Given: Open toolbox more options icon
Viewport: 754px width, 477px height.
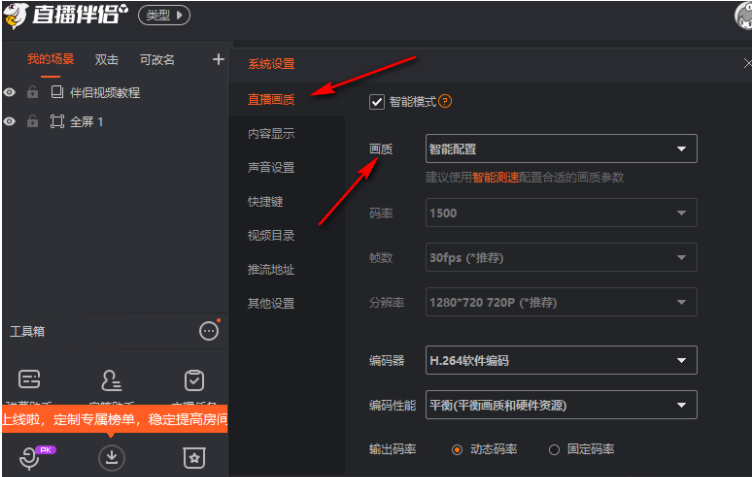Looking at the screenshot, I should (209, 331).
